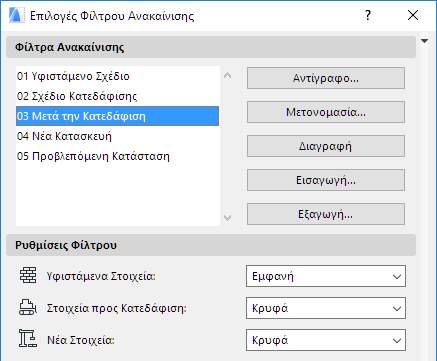
Task: Select filter 02 Σχέδιο Κατεδάφισης
Action: tap(117, 96)
